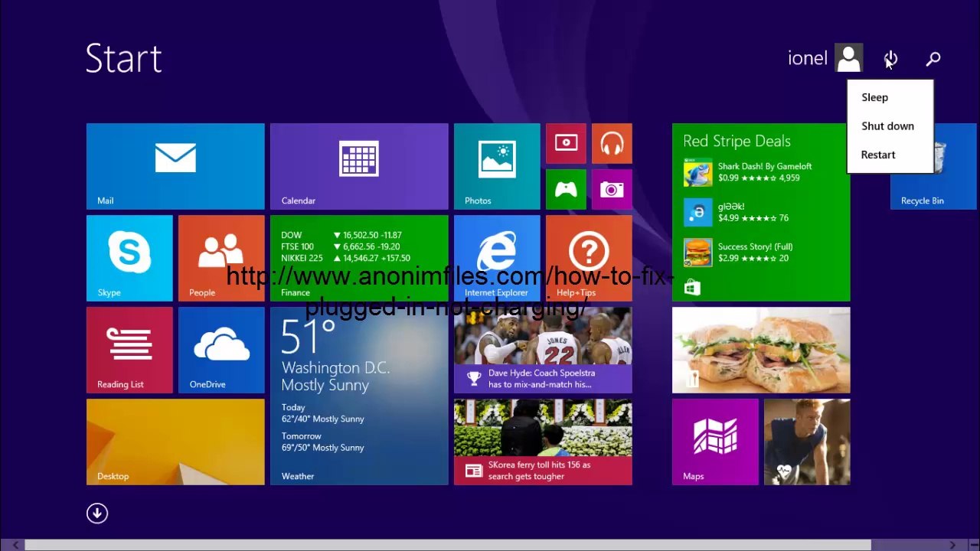Launch Internet Explorer tile
Viewport: 980px width, 551px height.
(x=497, y=258)
